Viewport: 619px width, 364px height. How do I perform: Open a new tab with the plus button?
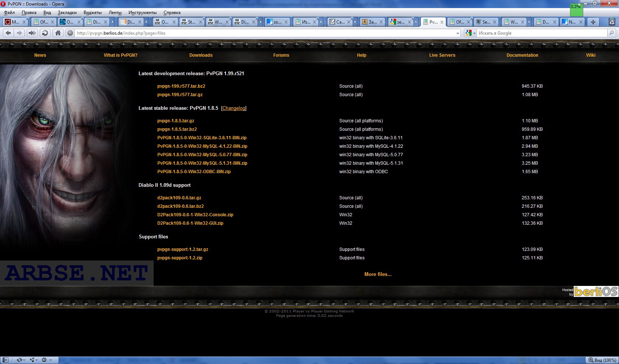pos(593,22)
